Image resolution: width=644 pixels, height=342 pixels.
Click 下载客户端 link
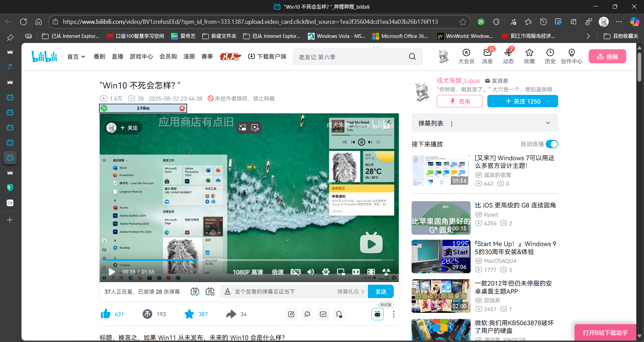pos(267,57)
